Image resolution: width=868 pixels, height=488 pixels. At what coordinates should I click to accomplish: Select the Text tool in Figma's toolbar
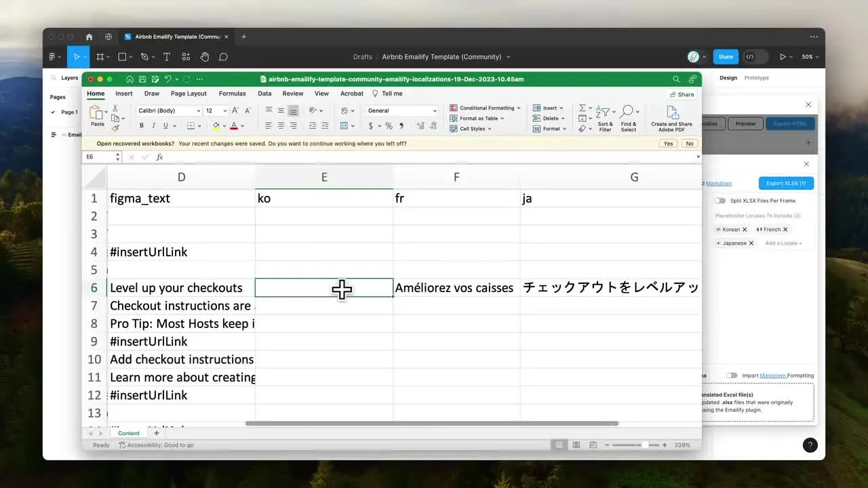tap(166, 57)
